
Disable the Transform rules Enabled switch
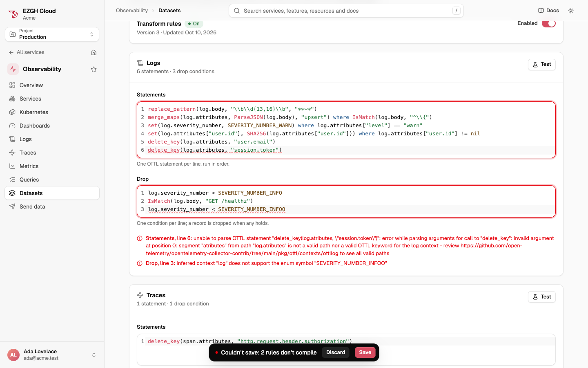548,23
